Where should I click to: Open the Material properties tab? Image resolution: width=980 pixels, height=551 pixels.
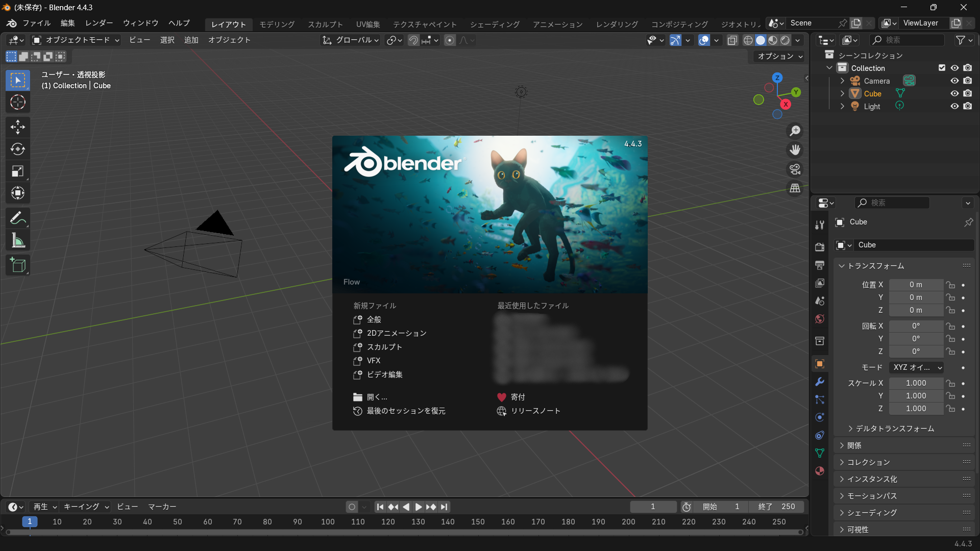coord(820,471)
